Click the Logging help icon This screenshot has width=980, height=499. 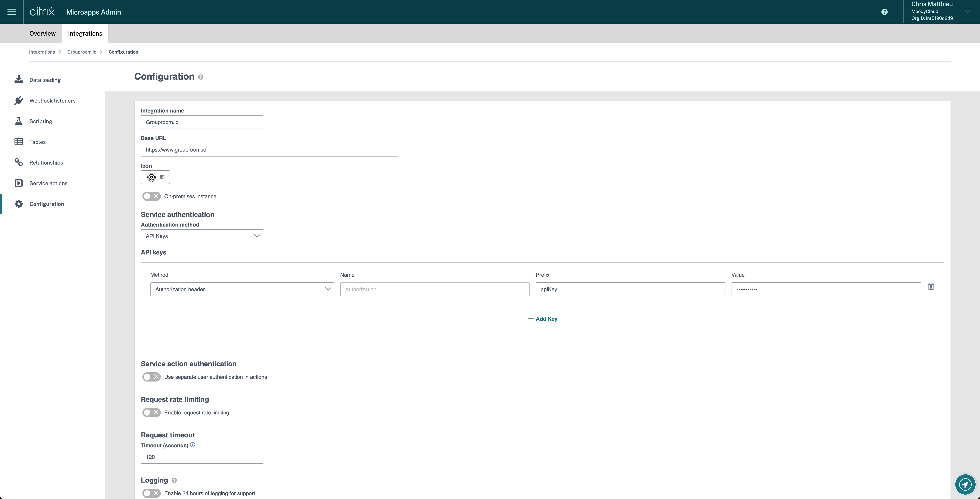(x=174, y=480)
